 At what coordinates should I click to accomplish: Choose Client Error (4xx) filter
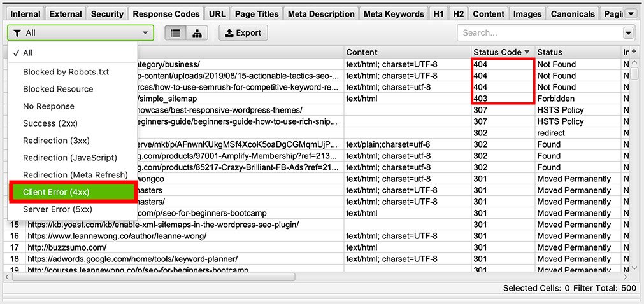[x=73, y=193]
